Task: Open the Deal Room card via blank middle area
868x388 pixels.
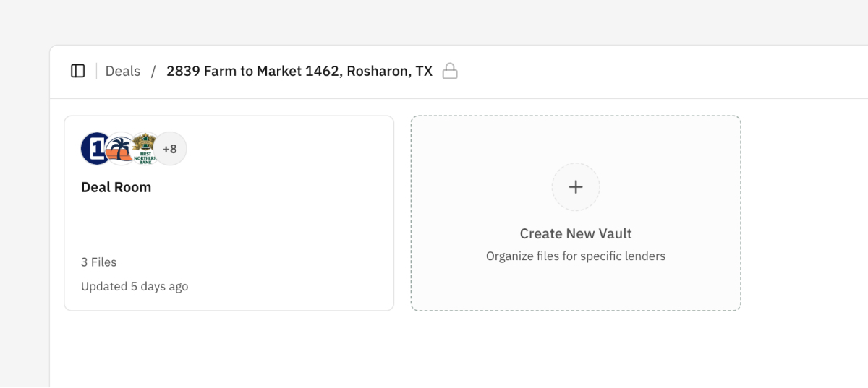Action: pos(229,225)
